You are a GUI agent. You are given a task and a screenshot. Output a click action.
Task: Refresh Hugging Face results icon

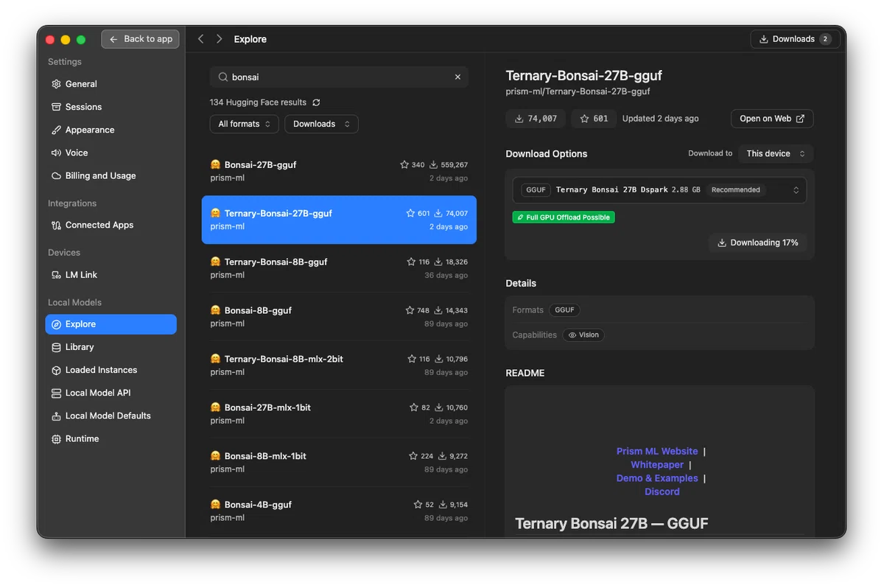coord(316,102)
